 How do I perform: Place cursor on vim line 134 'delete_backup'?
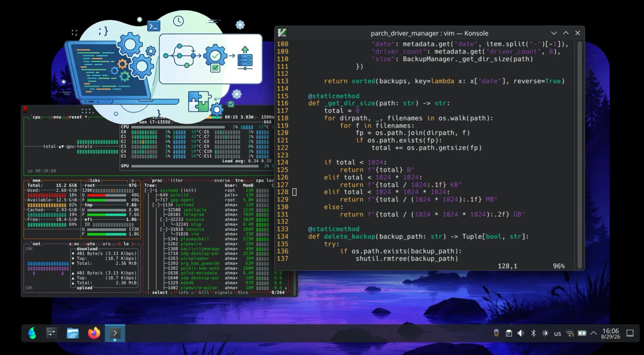coord(349,237)
